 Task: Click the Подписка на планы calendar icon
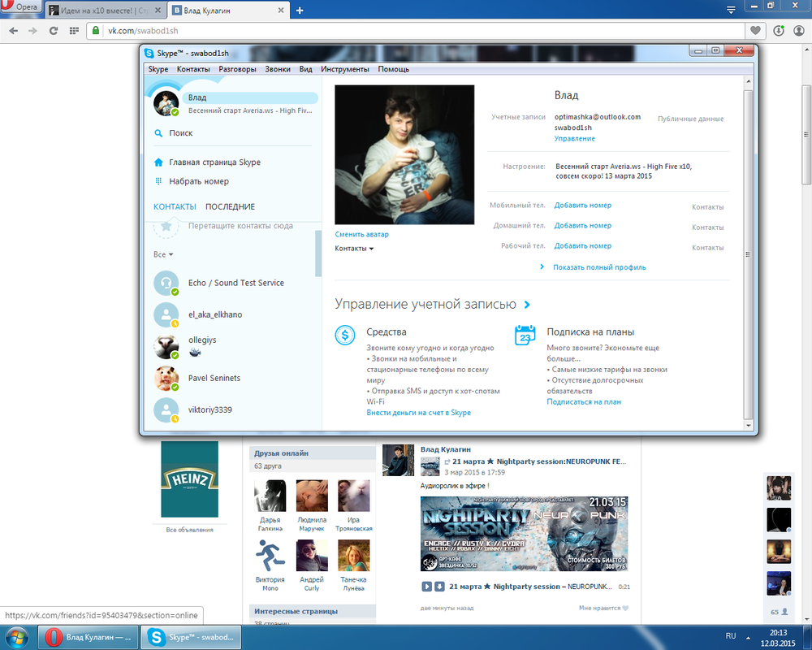[x=525, y=335]
